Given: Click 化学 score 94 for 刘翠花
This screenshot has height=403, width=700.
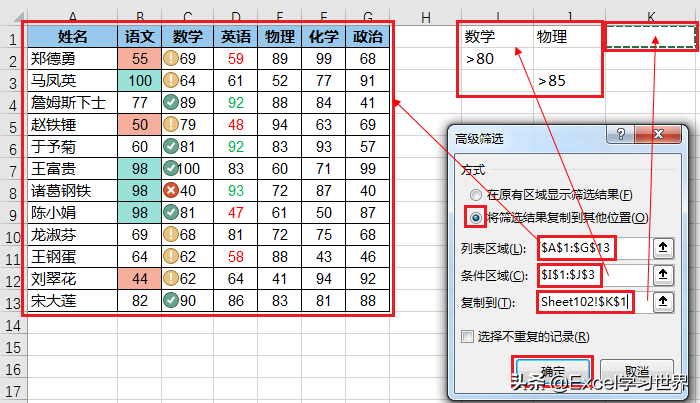Looking at the screenshot, I should pyautogui.click(x=324, y=278).
